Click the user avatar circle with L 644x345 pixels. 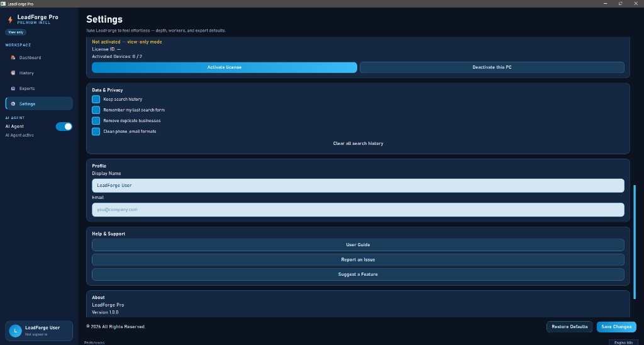(x=15, y=331)
